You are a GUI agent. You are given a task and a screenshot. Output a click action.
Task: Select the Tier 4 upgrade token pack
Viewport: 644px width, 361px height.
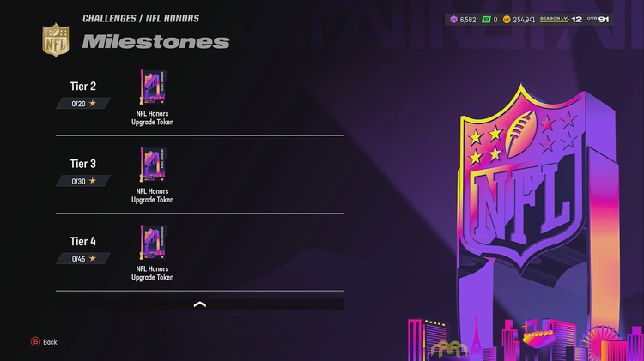coord(153,242)
